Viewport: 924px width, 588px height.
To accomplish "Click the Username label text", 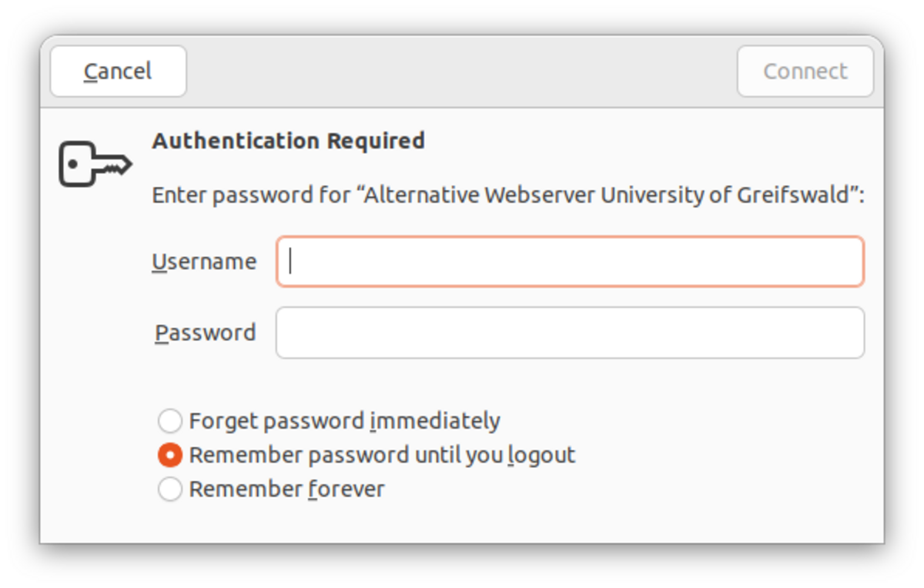I will tap(204, 262).
